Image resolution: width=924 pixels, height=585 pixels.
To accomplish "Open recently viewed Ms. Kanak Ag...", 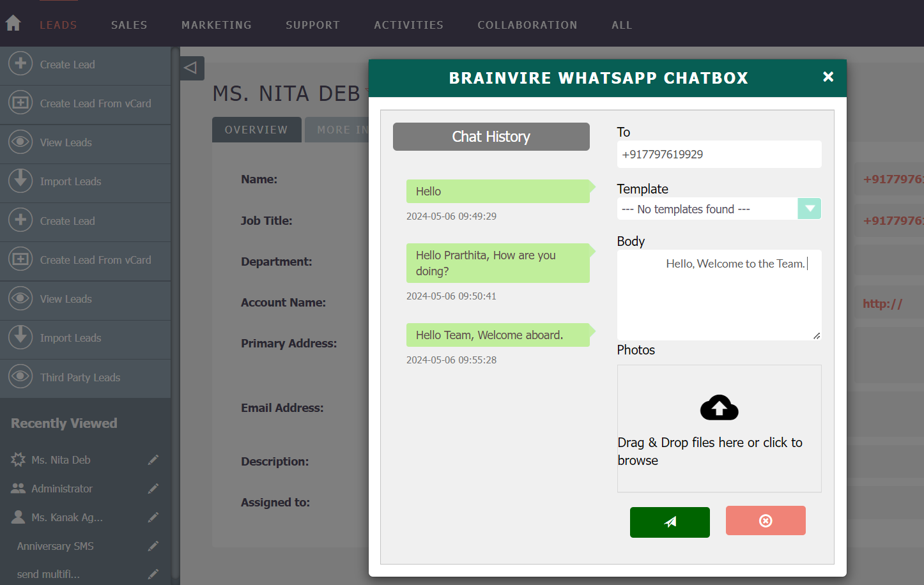I will (x=67, y=517).
